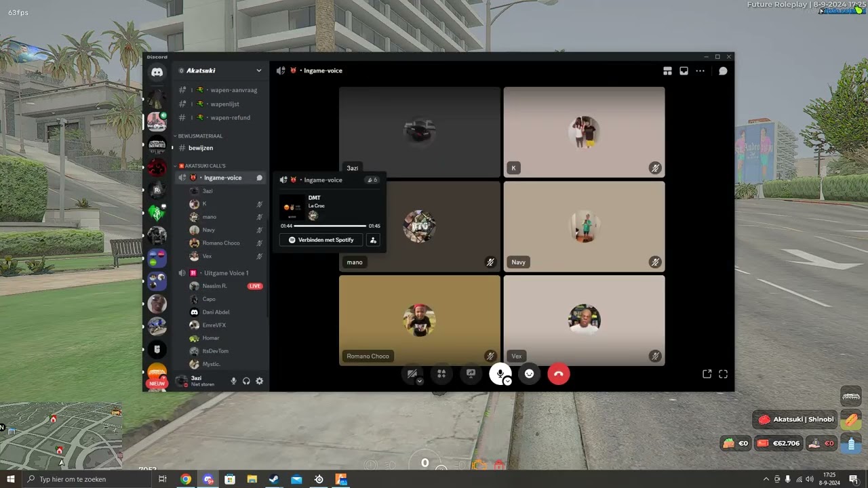
Task: Seek the DMT song progress bar
Action: (x=330, y=226)
